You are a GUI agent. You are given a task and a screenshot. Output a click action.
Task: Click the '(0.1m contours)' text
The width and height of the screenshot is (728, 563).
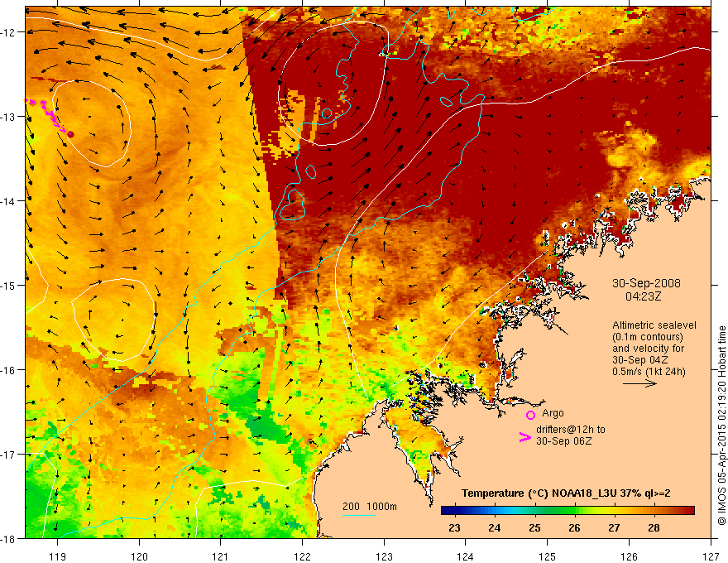pyautogui.click(x=648, y=337)
